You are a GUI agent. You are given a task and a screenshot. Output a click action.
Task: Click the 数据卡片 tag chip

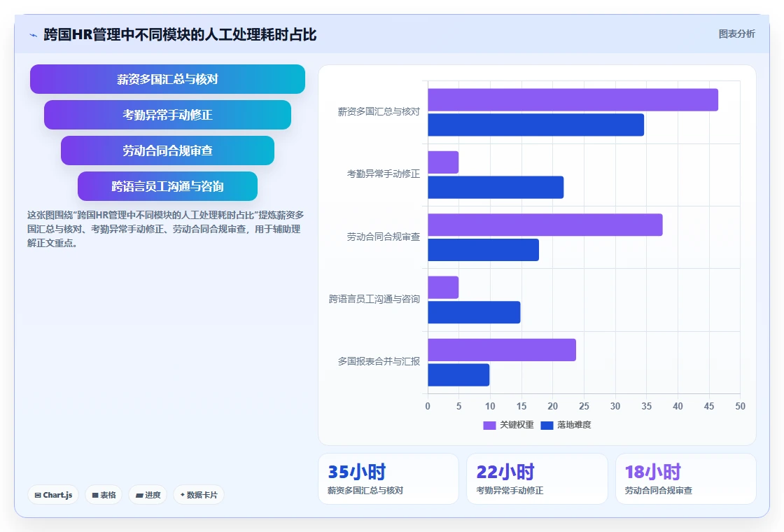[x=199, y=495]
